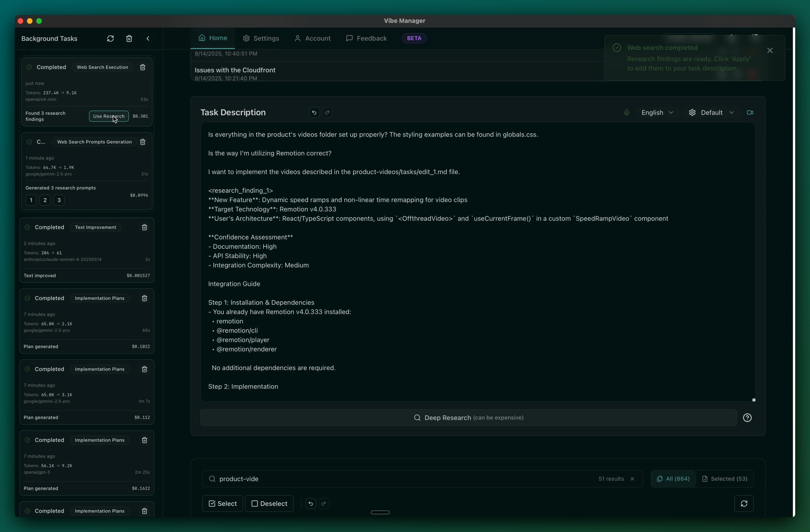Click the openai/o4-mini model label
Image resolution: width=810 pixels, height=532 pixels.
click(x=41, y=99)
